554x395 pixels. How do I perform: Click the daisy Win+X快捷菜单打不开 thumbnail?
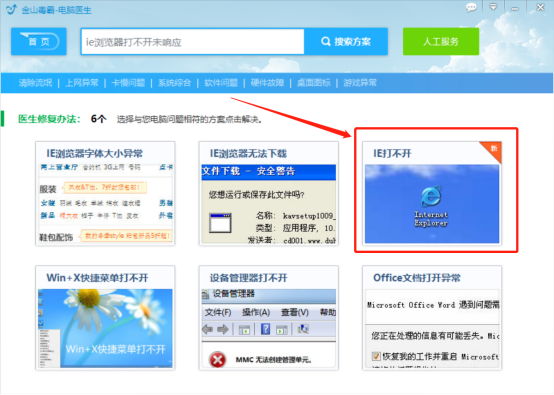105,328
